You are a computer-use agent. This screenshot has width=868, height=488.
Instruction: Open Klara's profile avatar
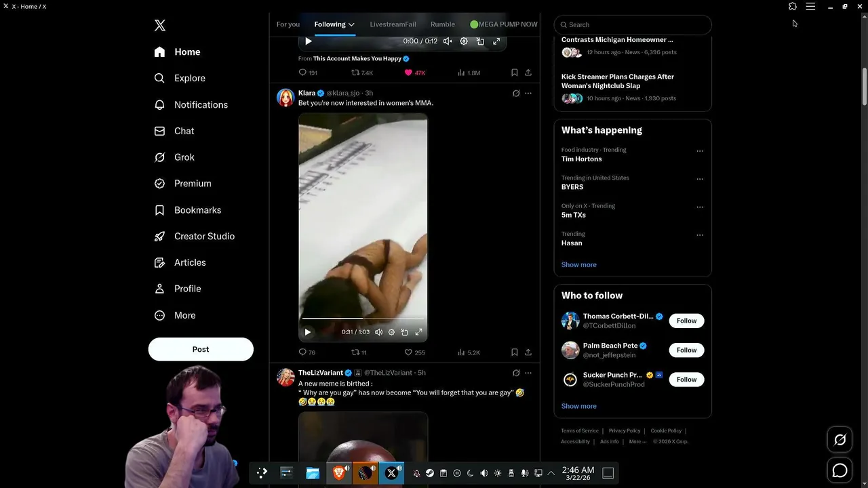(x=285, y=98)
